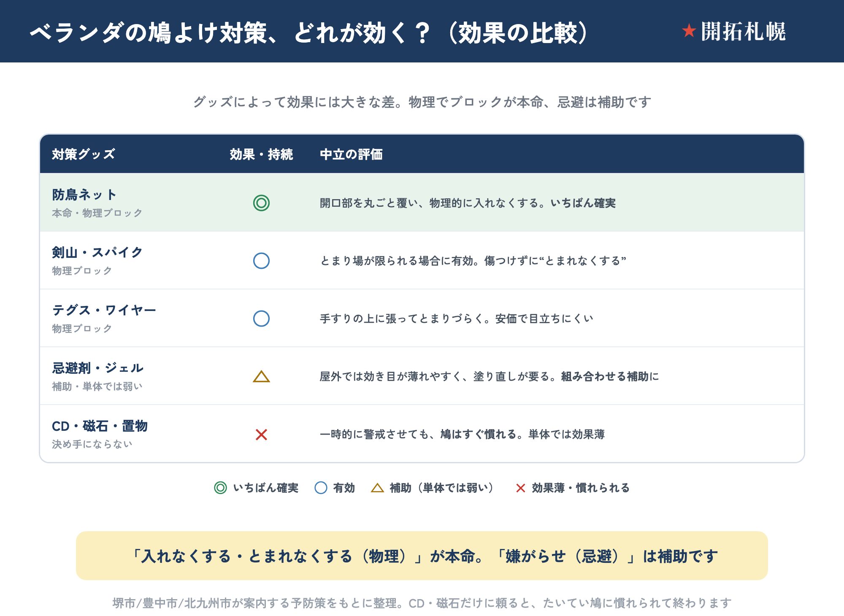Viewport: 844px width, 616px height.
Task: Click the circle icon in テグス・ワイヤー row
Action: coord(261,319)
